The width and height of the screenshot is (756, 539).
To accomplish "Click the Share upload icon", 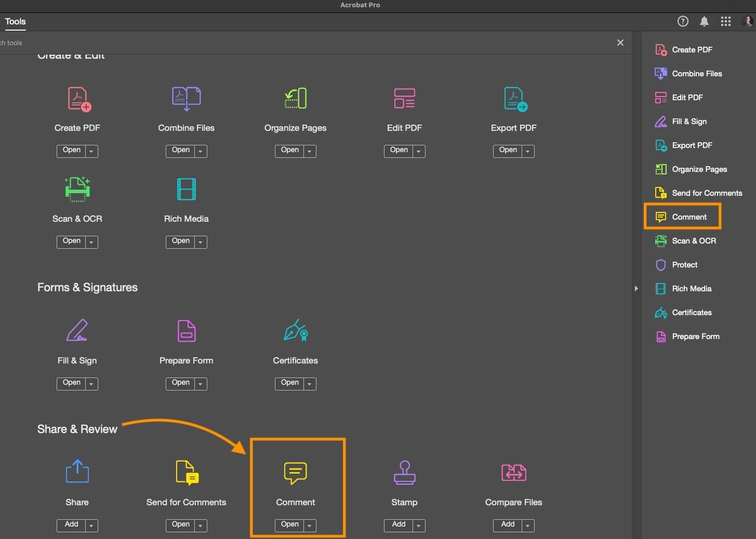I will click(x=77, y=471).
